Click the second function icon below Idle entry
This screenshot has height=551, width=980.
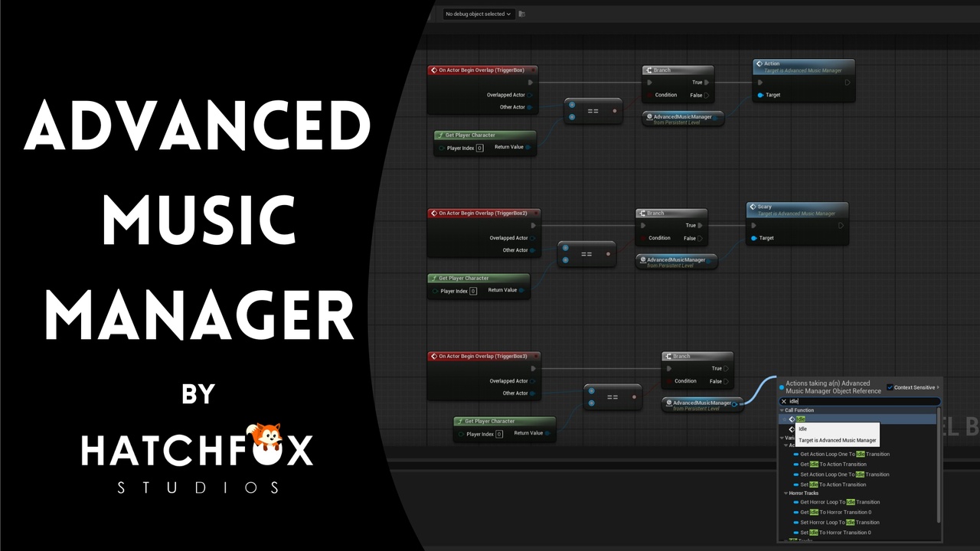pyautogui.click(x=792, y=429)
